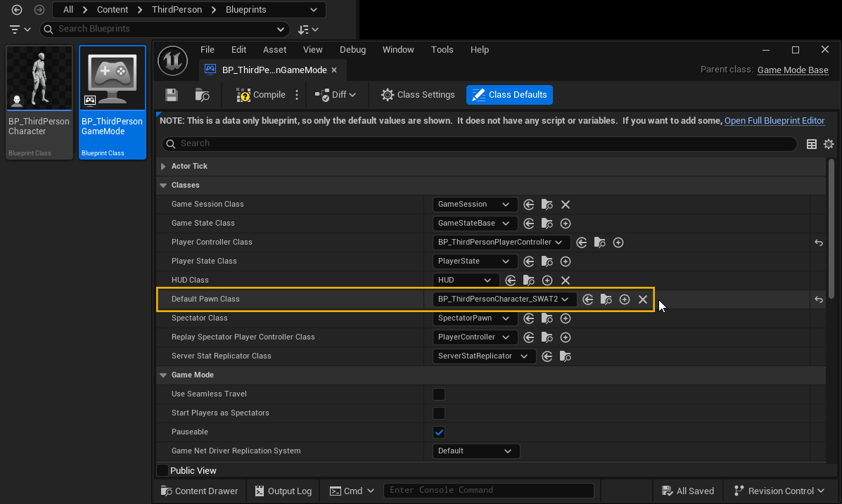This screenshot has width=842, height=504.
Task: Click the plus icon beside Game State Class
Action: 566,224
